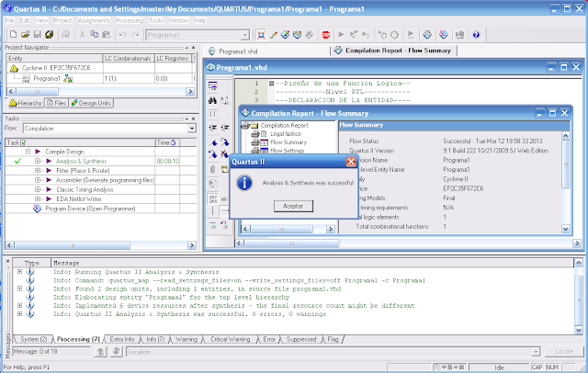Click the Undo arrow icon
The height and width of the screenshot is (373, 588).
tap(122, 35)
